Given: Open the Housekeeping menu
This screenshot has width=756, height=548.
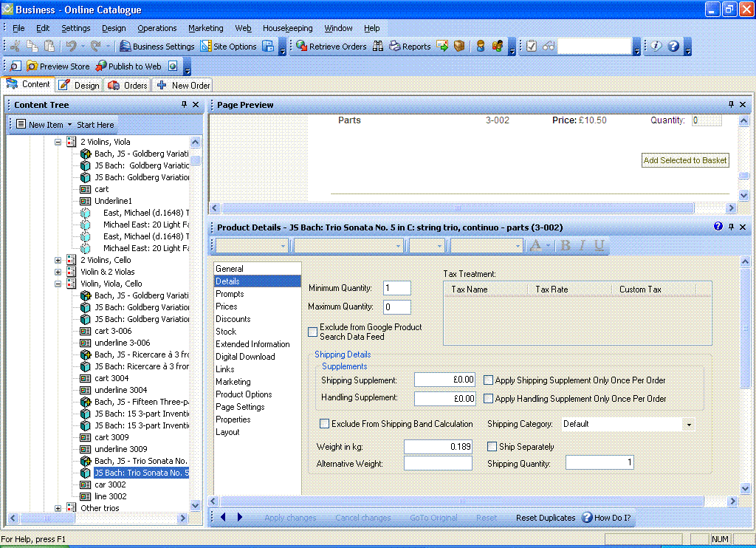Looking at the screenshot, I should pos(287,28).
